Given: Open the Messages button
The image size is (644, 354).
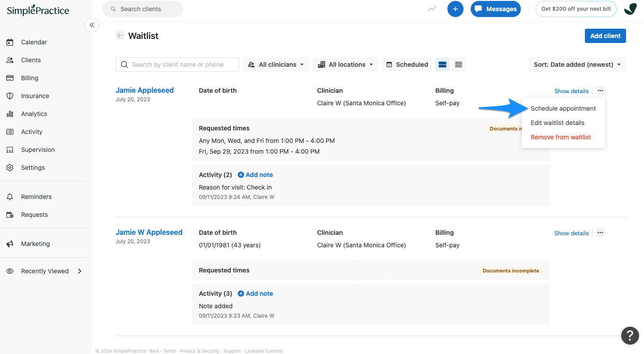Looking at the screenshot, I should [496, 9].
